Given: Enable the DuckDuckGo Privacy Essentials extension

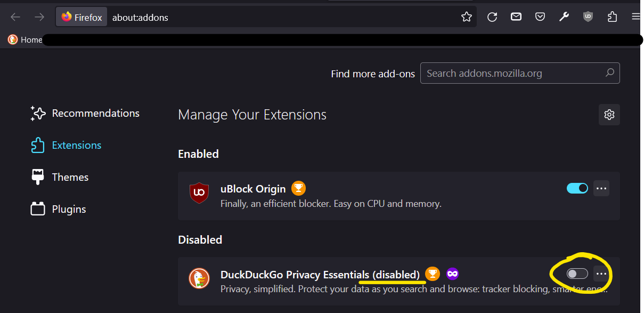Looking at the screenshot, I should pos(577,274).
